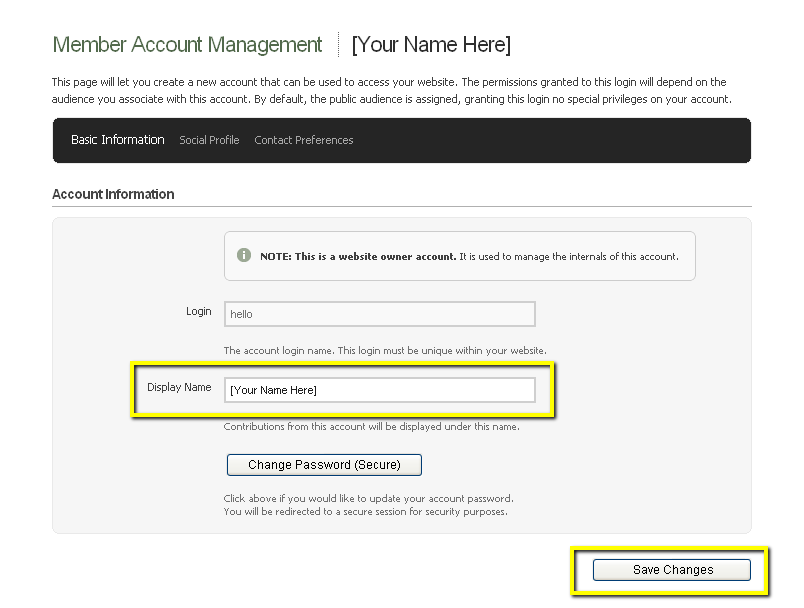Switch to the Social Profile tab
This screenshot has width=804, height=608.
pos(209,140)
